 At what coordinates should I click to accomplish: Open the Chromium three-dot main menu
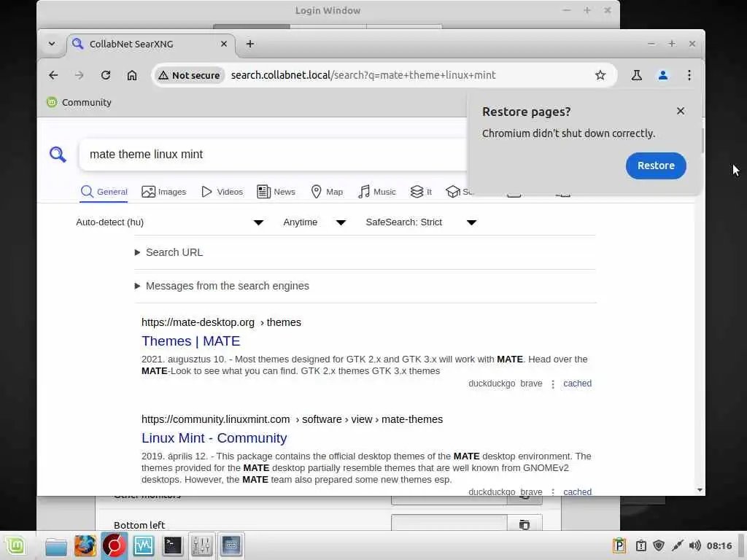tap(689, 75)
